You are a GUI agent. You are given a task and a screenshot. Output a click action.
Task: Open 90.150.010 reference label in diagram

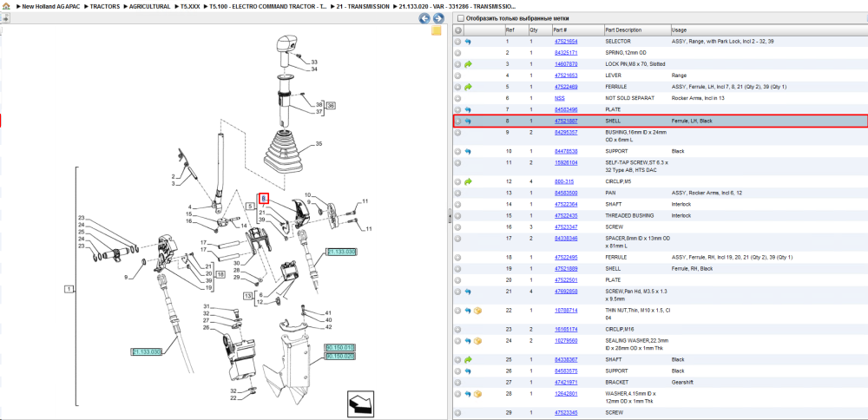point(339,347)
